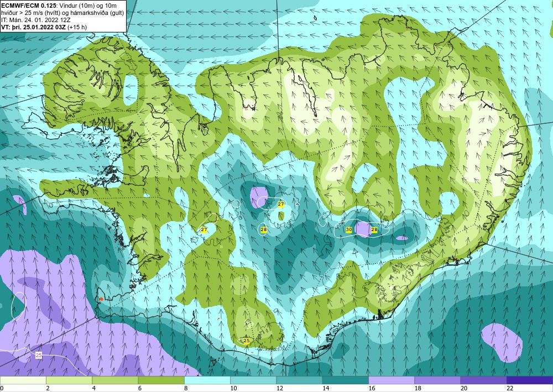Select the yellow 28 label right of the 30
Viewport: 553px width, 392px height.
(374, 229)
